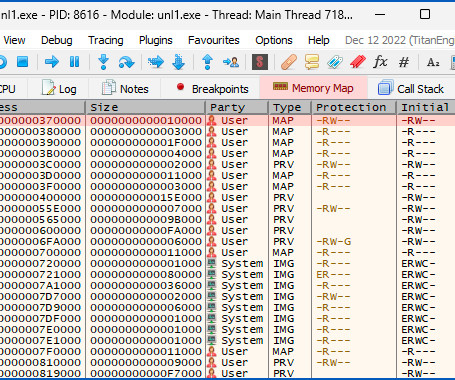
Task: Select size cell 0000000000010000 in highlighted row
Action: click(146, 120)
